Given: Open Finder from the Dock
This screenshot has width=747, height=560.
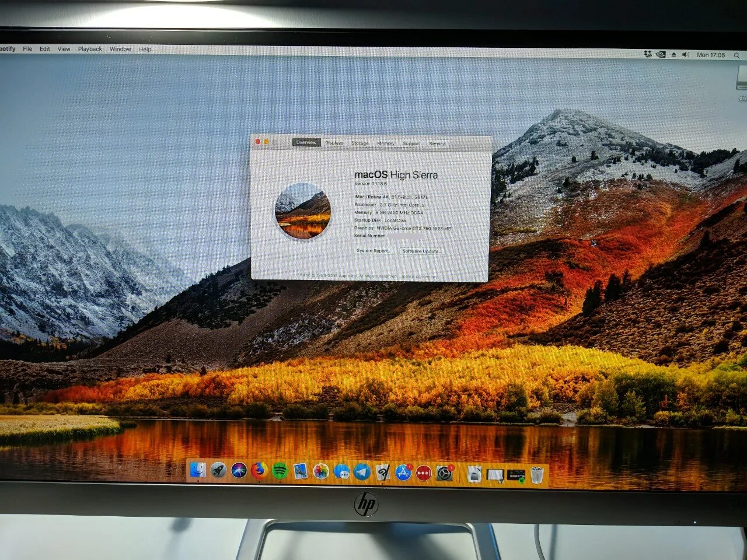Looking at the screenshot, I should (198, 470).
